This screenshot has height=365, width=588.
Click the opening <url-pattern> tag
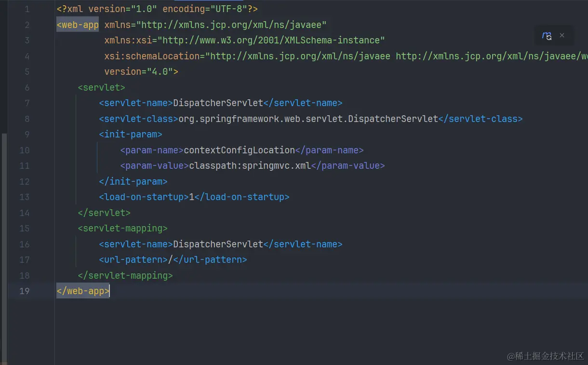pos(134,259)
